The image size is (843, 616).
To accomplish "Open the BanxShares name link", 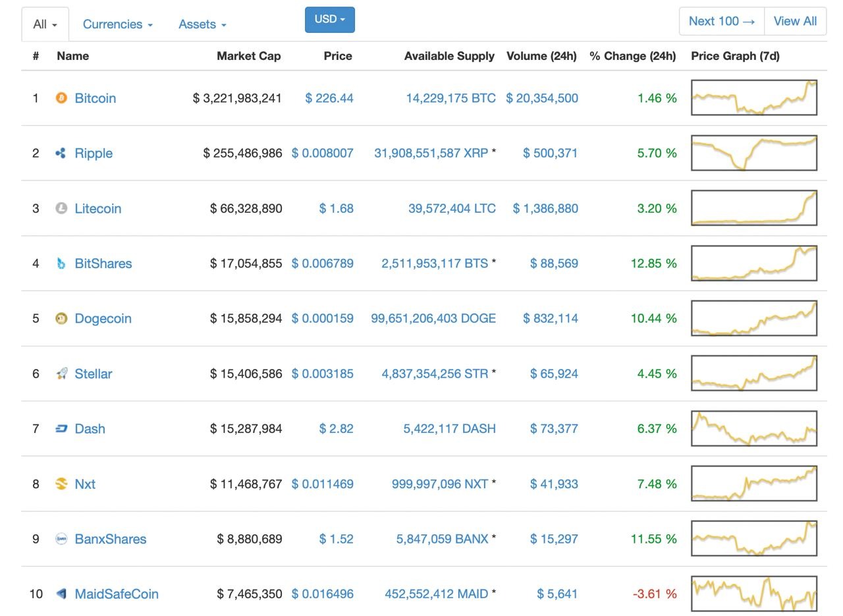I will (111, 539).
